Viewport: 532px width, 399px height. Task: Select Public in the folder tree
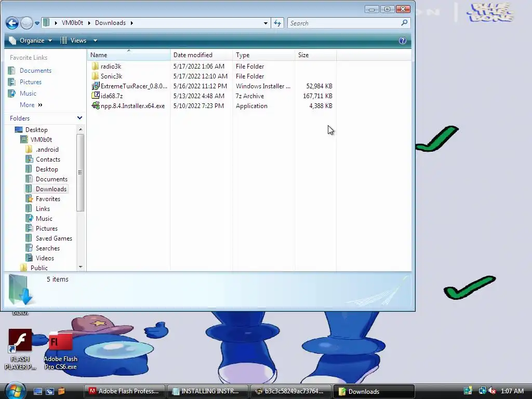coord(39,268)
